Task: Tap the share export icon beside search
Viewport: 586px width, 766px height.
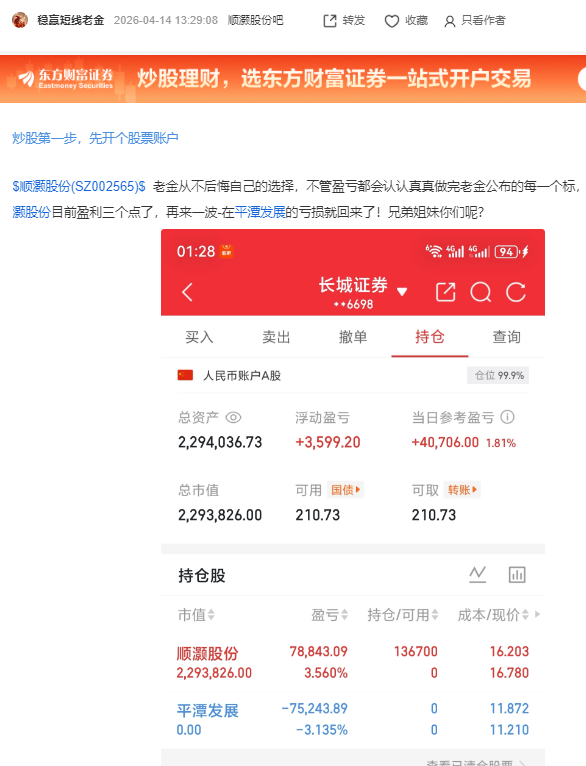Action: (445, 292)
